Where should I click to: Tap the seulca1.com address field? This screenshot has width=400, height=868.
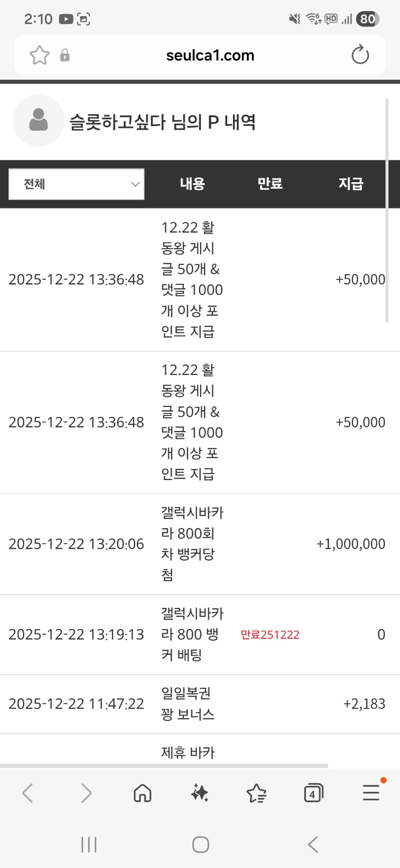click(x=210, y=55)
